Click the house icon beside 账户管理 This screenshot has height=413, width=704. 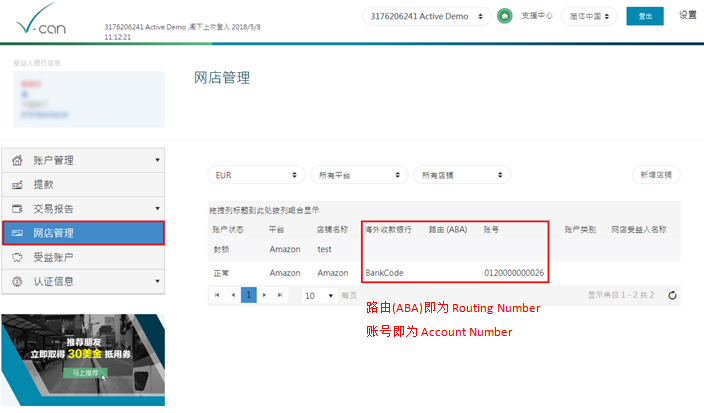(17, 160)
